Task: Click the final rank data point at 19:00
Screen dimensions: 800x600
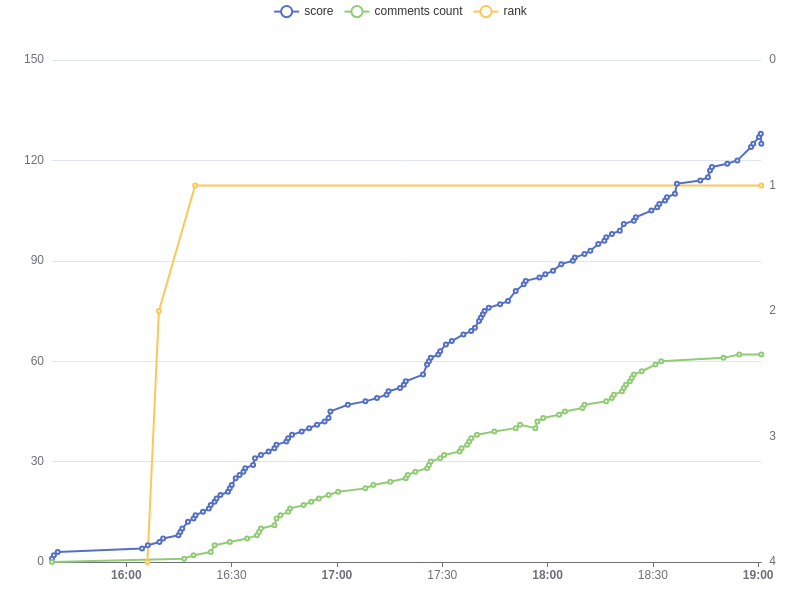Action: click(761, 186)
